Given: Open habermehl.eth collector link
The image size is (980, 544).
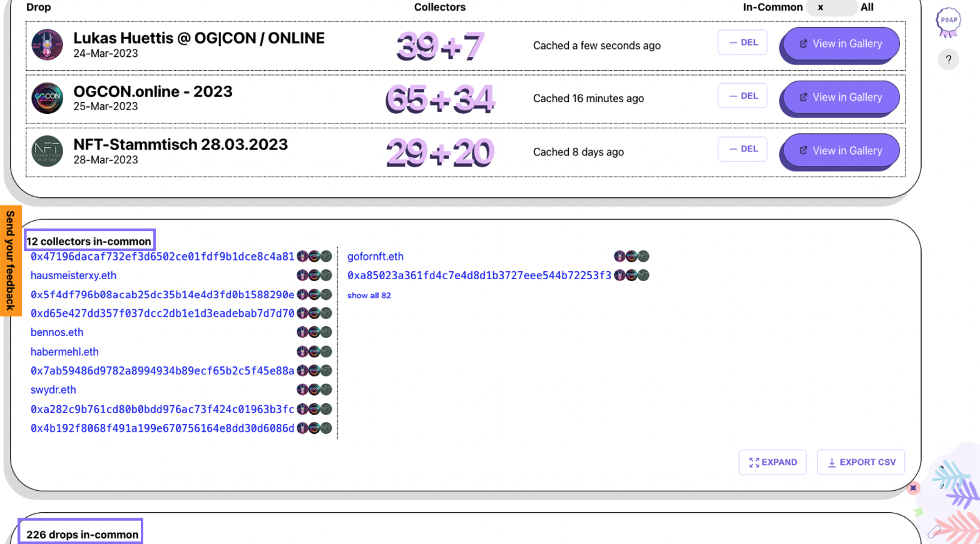Looking at the screenshot, I should point(64,352).
